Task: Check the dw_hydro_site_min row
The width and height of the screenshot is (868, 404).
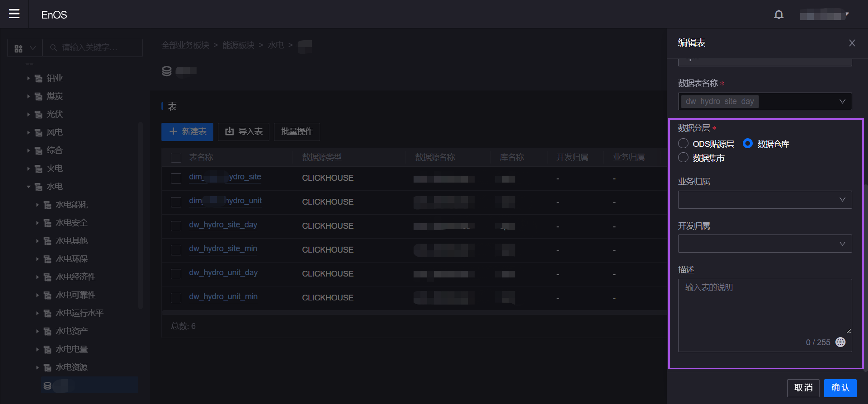Action: [x=176, y=250]
